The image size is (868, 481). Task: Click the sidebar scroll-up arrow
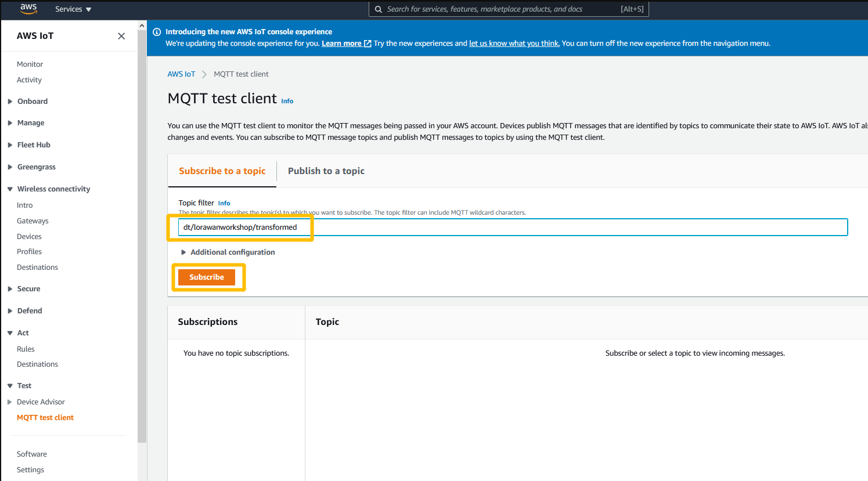point(142,26)
